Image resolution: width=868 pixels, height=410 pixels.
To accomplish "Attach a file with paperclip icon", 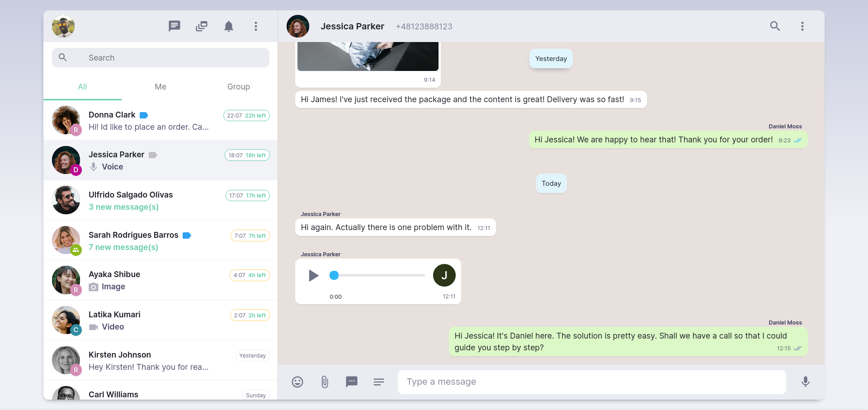I will click(325, 382).
